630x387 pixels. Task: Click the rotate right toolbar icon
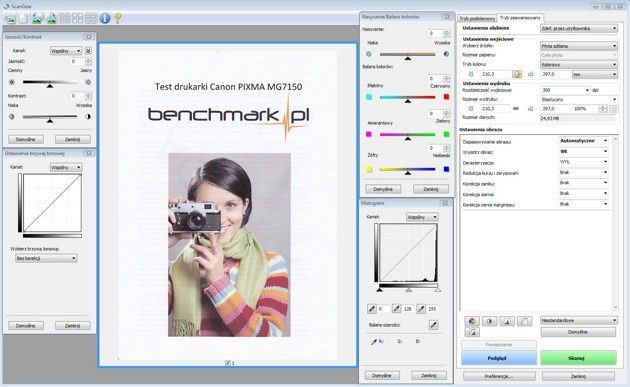51,18
